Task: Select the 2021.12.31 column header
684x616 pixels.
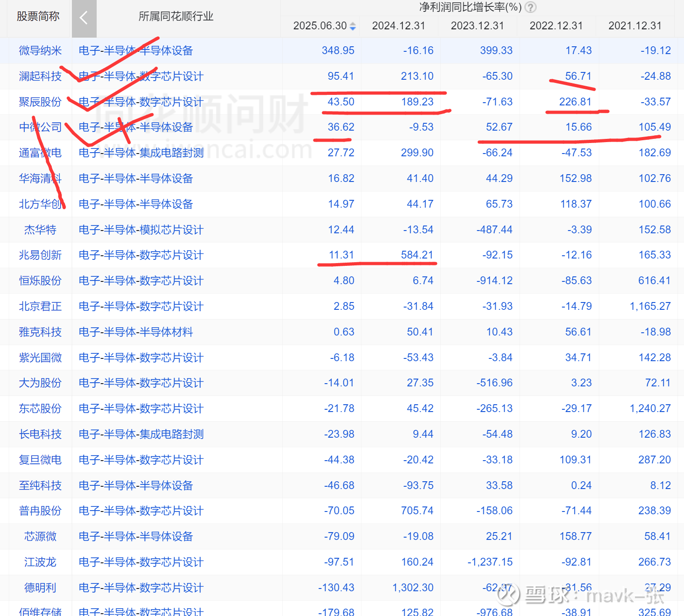Action: tap(635, 26)
